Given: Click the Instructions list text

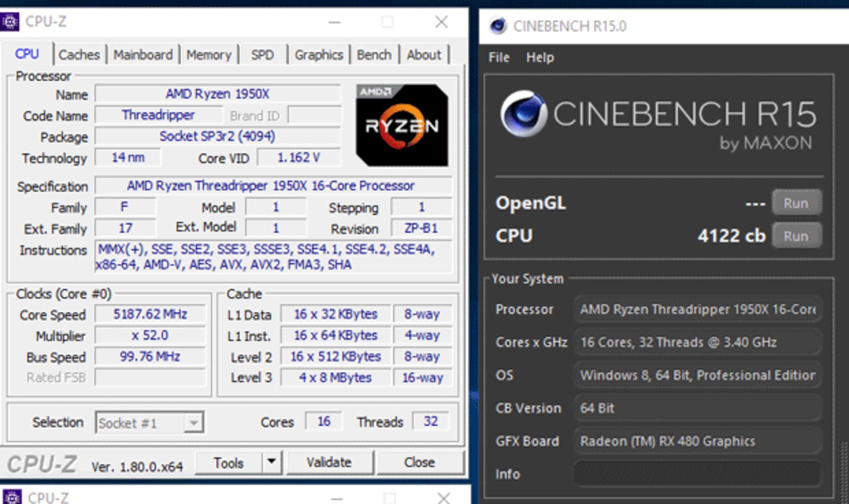Looking at the screenshot, I should [273, 257].
